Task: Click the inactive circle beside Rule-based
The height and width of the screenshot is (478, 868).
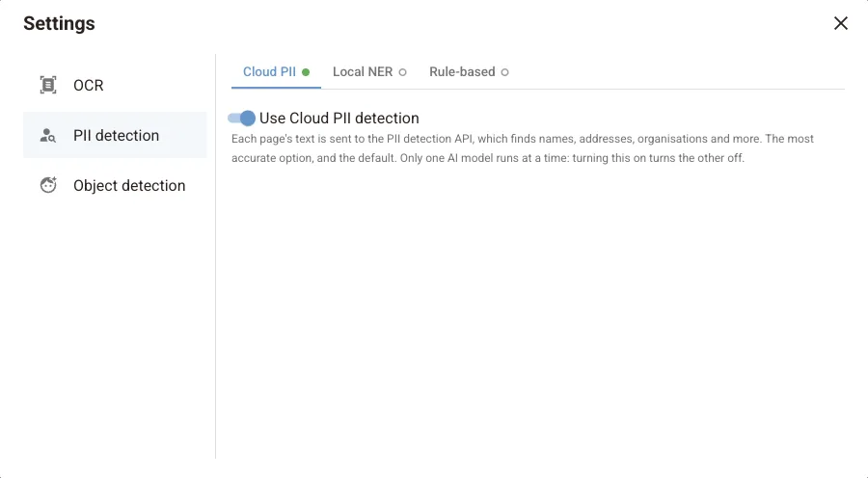Action: pos(504,72)
